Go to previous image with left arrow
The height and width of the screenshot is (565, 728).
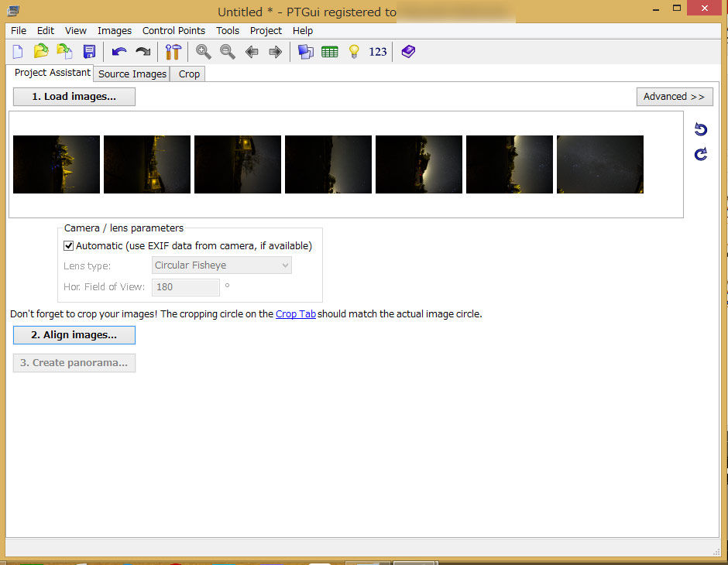point(252,52)
